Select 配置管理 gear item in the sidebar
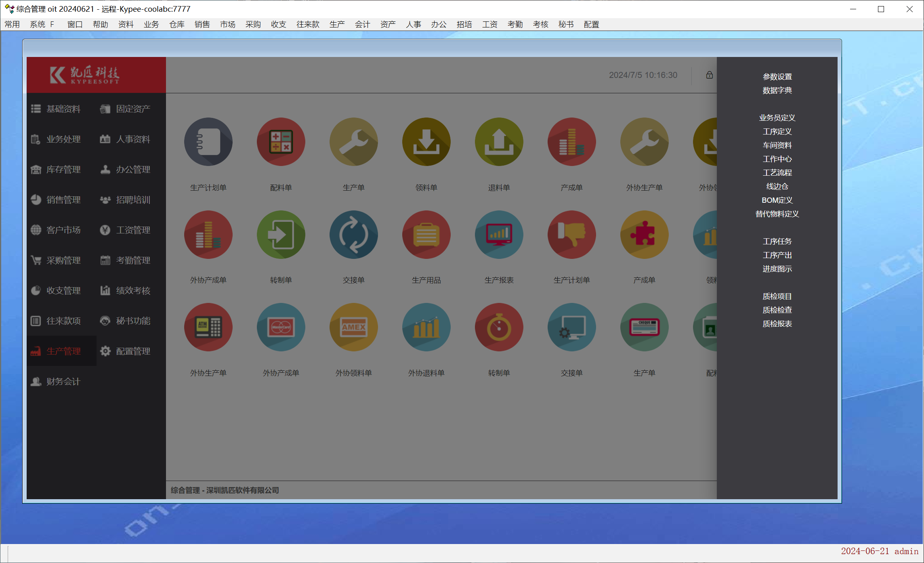This screenshot has height=563, width=924. [x=132, y=351]
